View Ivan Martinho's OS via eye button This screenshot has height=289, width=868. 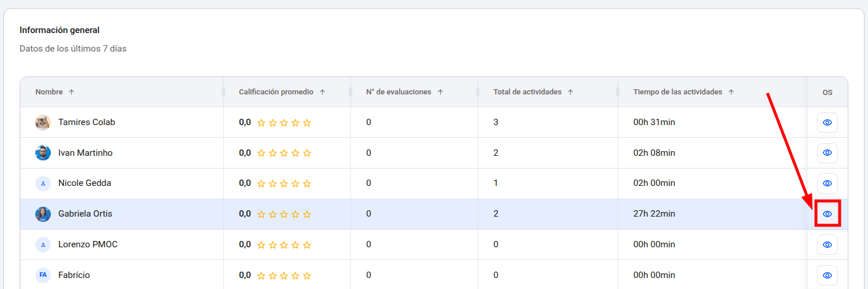tap(827, 153)
